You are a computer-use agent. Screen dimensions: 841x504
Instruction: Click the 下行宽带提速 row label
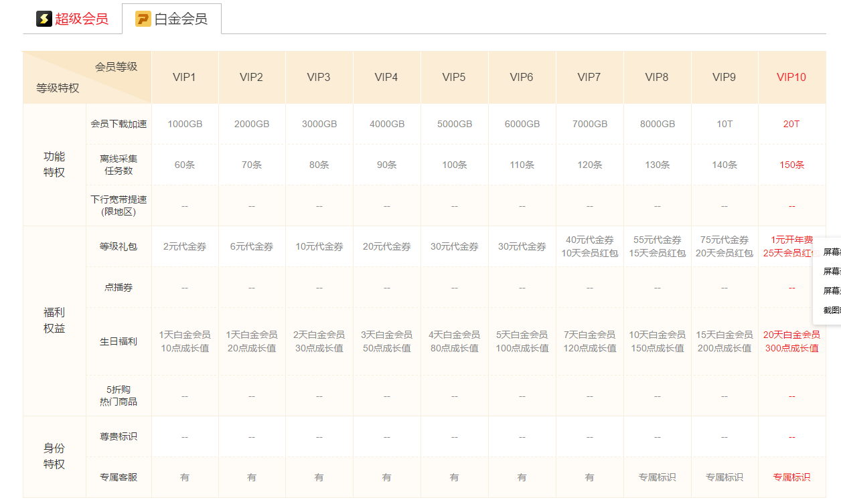tap(119, 205)
